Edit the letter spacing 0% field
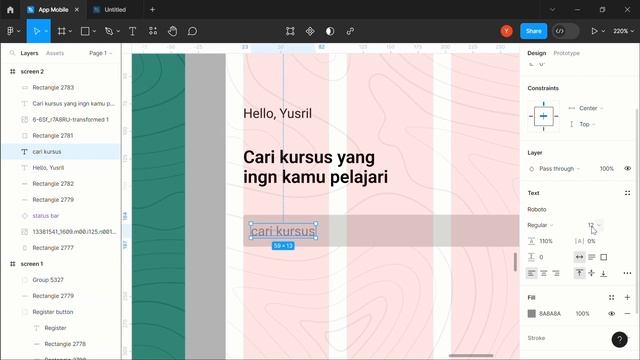Image resolution: width=640 pixels, height=360 pixels. (591, 241)
